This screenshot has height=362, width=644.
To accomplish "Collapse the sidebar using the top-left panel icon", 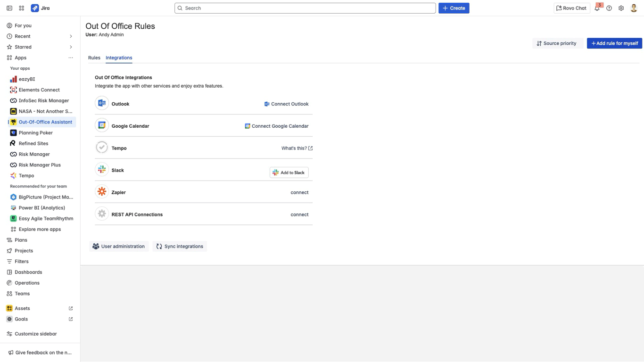I will click(9, 8).
